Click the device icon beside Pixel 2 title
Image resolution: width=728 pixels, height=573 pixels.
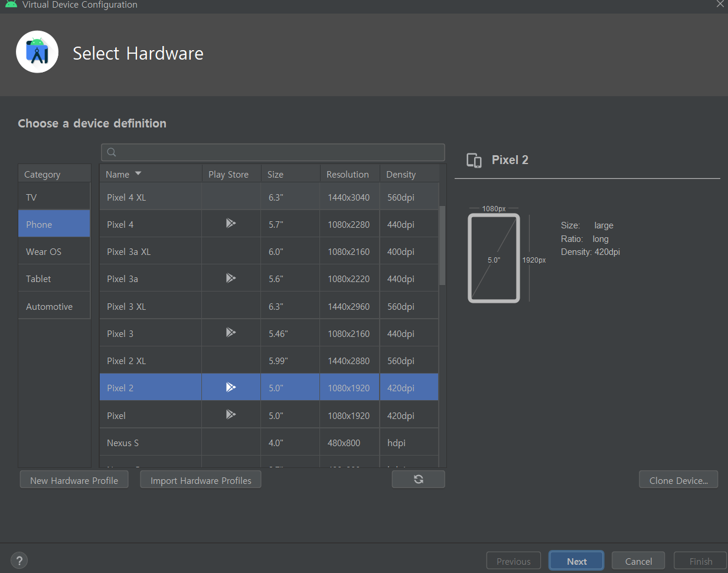point(474,161)
